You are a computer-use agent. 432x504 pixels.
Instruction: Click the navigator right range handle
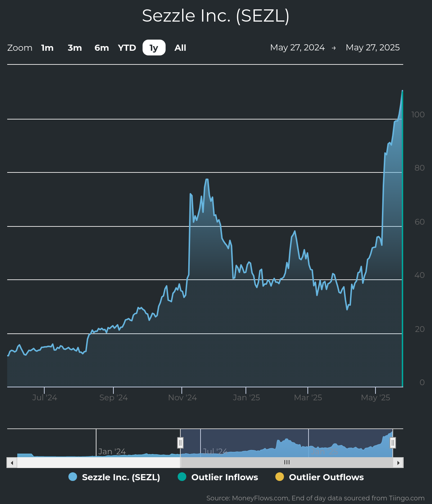393,443
